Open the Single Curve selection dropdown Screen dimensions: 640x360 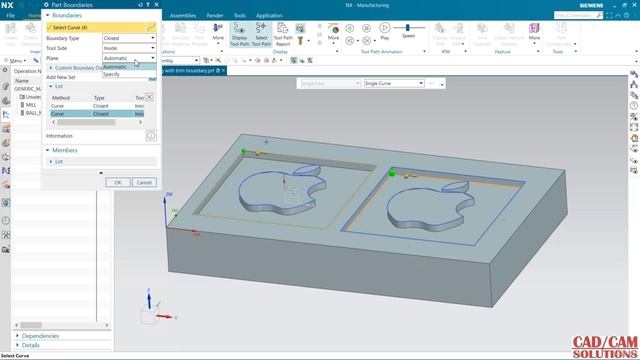393,83
